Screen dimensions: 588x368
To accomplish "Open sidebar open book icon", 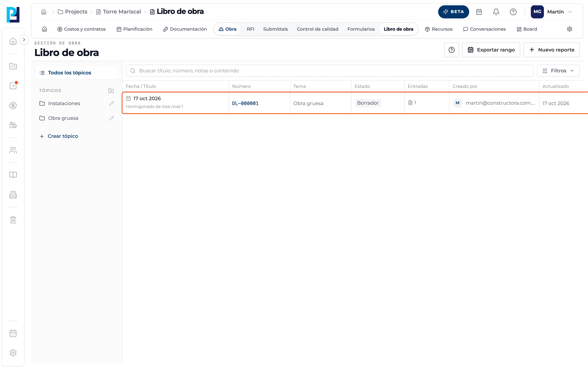I will pyautogui.click(x=13, y=175).
